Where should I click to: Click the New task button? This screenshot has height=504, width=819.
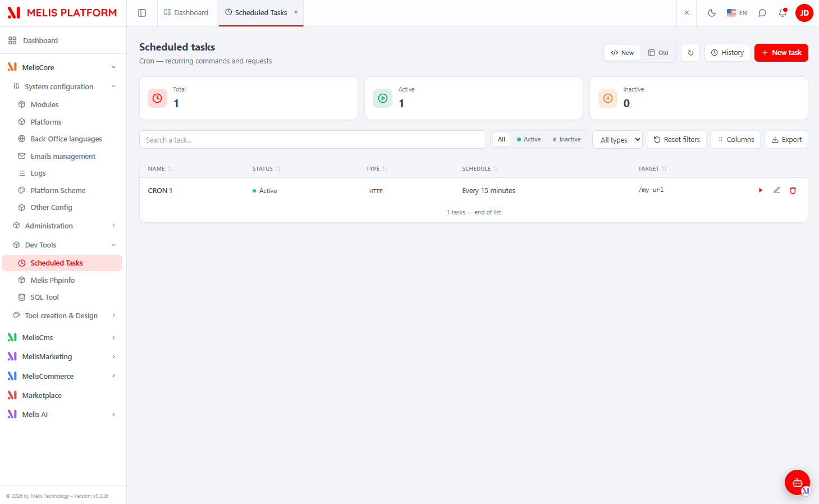781,53
